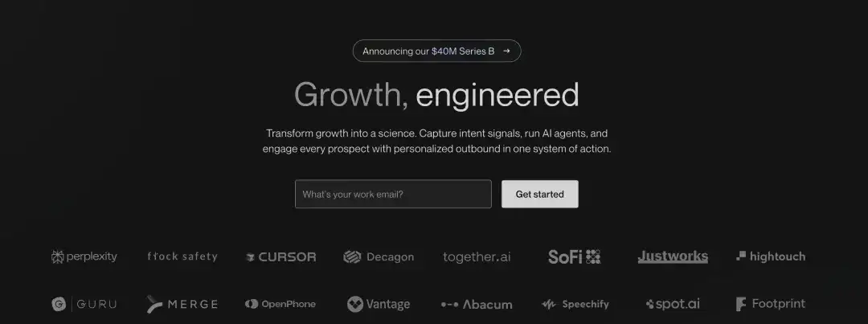Click the Abacum logo

click(477, 305)
